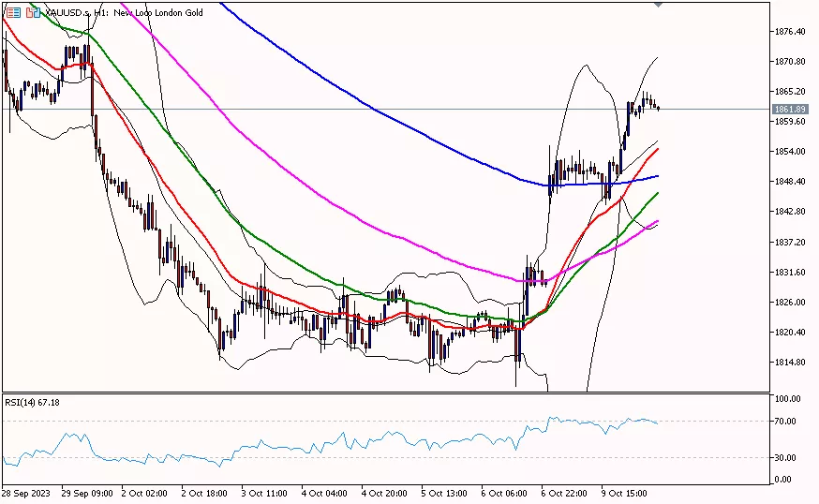This screenshot has width=819, height=504.
Task: Click the 1814.80 price scale value
Action: point(790,362)
